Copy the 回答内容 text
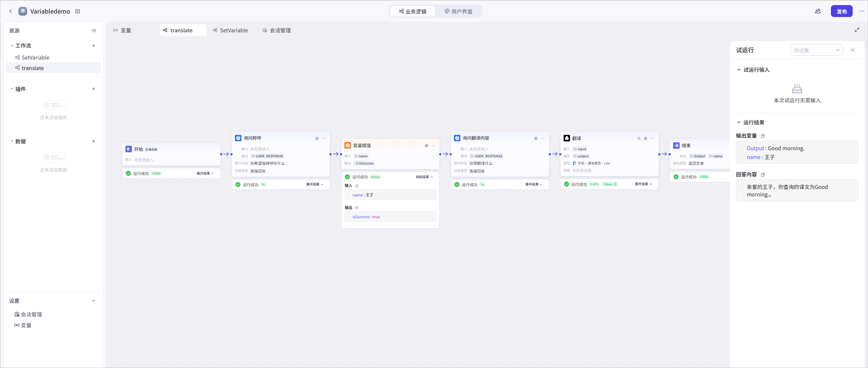 763,175
